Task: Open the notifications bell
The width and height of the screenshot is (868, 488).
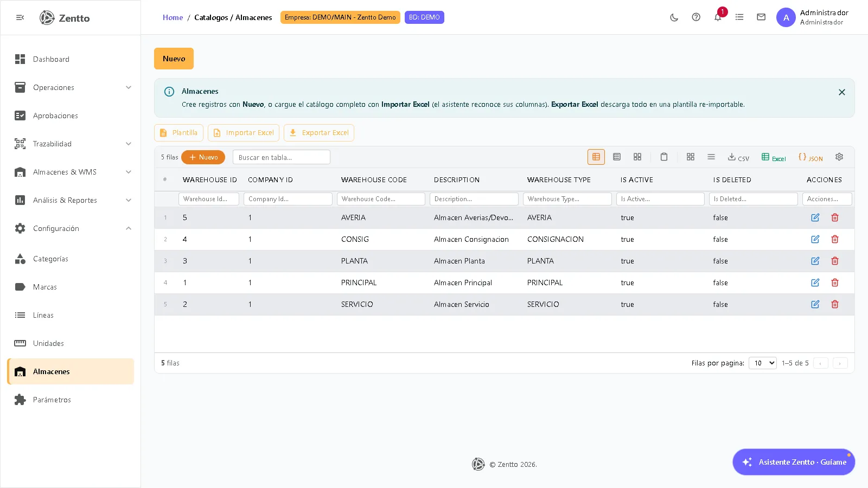Action: pyautogui.click(x=718, y=17)
